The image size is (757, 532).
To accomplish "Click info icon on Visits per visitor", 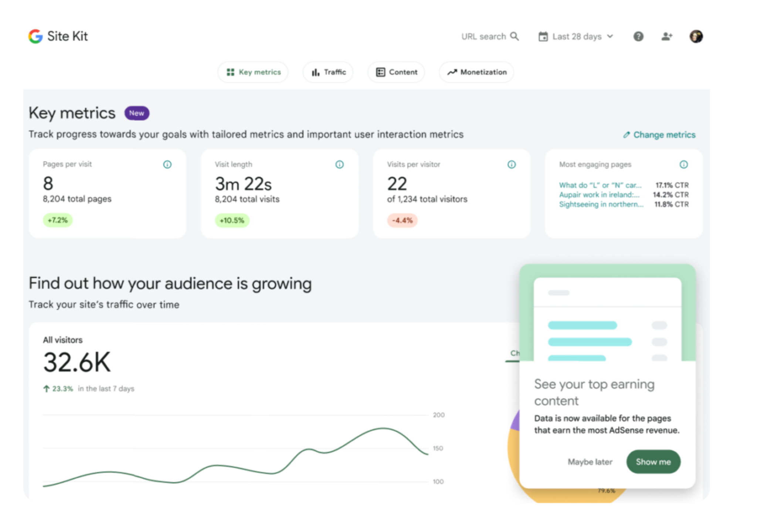I will point(512,164).
